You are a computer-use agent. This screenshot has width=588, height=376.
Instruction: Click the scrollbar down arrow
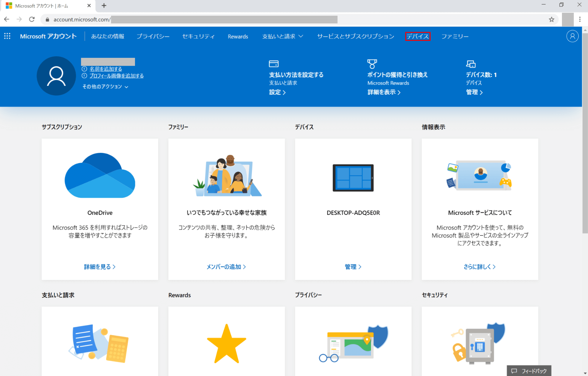[585, 373]
